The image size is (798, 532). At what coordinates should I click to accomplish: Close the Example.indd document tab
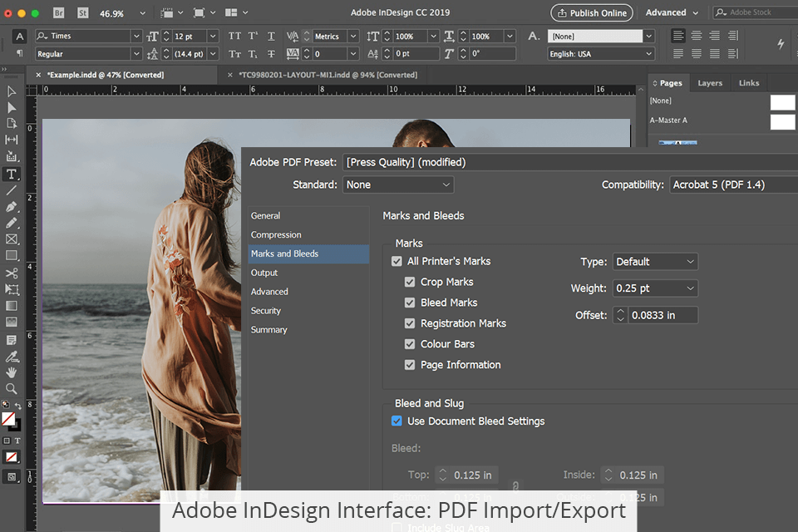[38, 75]
